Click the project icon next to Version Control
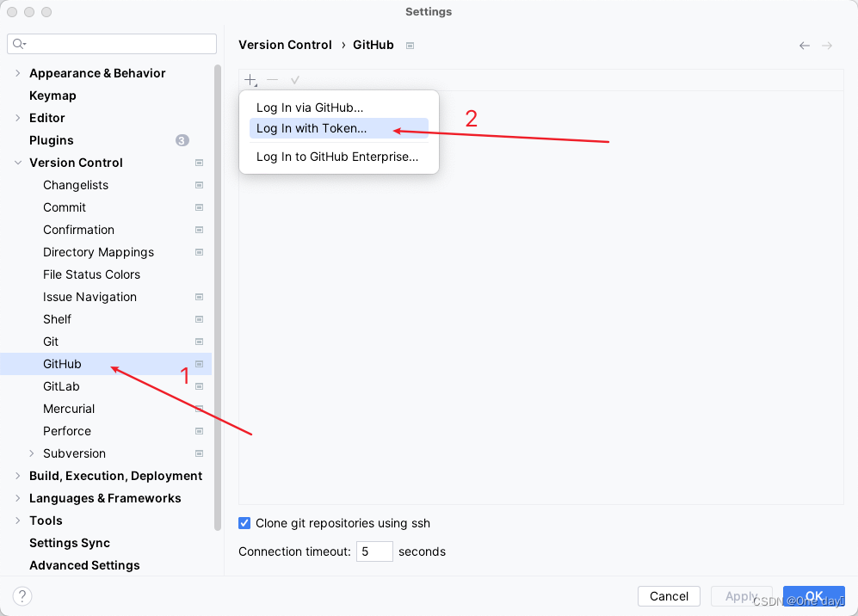The image size is (858, 616). click(199, 163)
